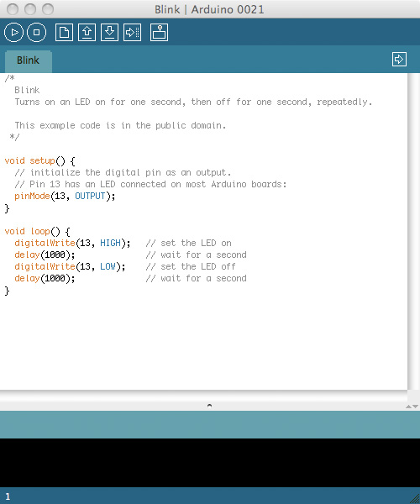Viewport: 420px width, 504px height.
Task: Save sketch using down-arrow icon
Action: click(x=109, y=33)
